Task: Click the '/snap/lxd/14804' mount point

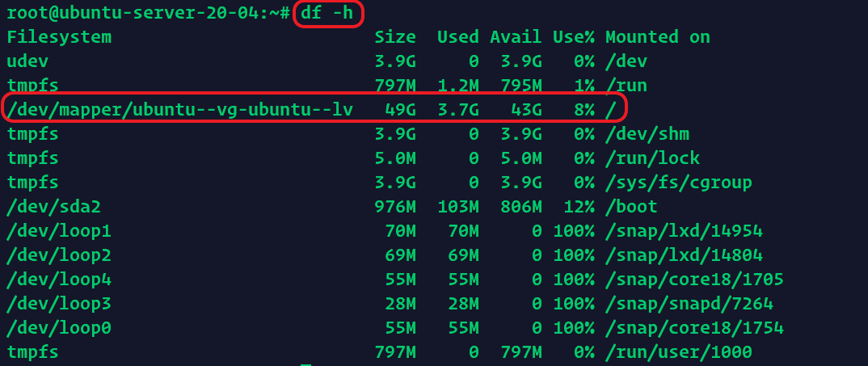Action: [x=685, y=255]
